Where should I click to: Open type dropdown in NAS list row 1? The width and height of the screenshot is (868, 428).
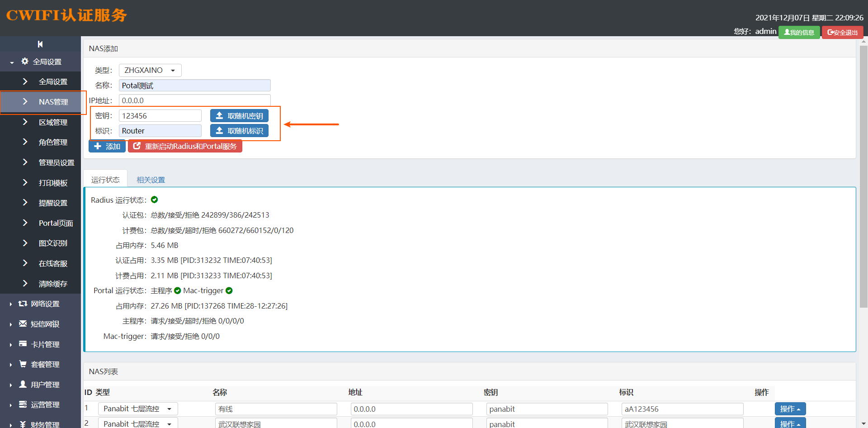point(138,409)
